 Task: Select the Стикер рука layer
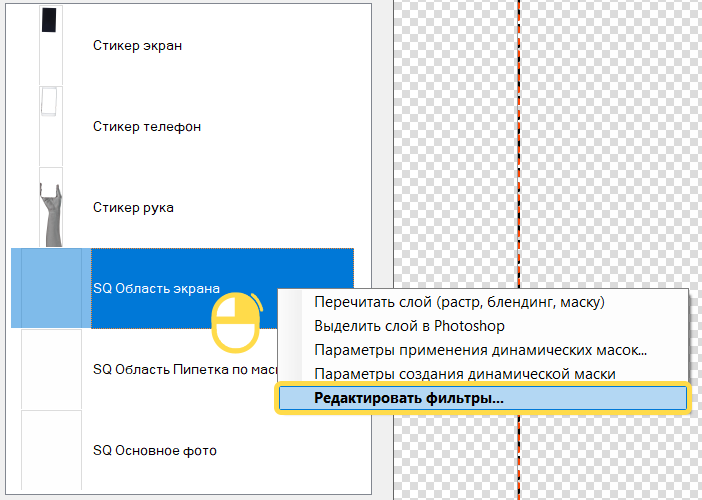tap(133, 208)
